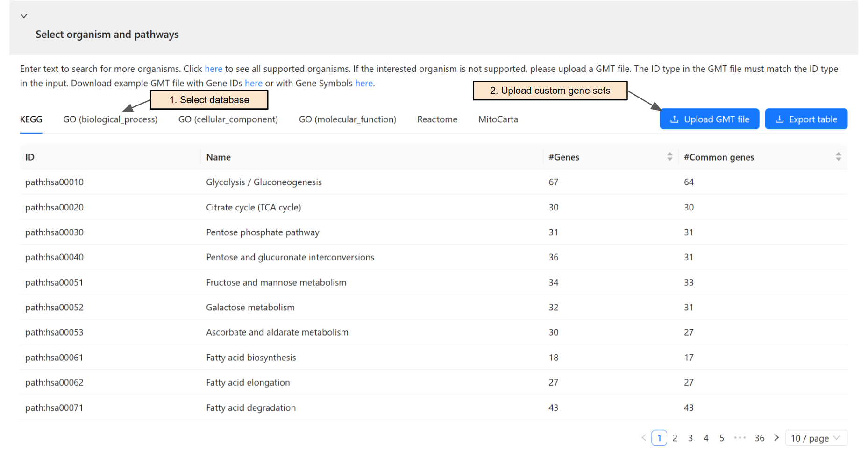Click the upload icon in Upload GMT file button

[674, 119]
